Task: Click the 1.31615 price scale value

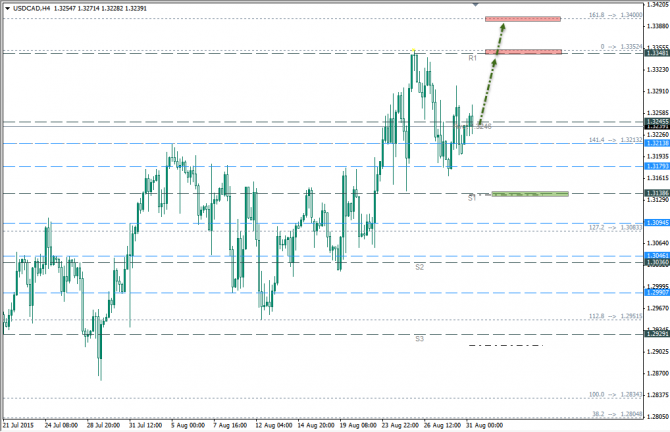Action: tap(658, 178)
